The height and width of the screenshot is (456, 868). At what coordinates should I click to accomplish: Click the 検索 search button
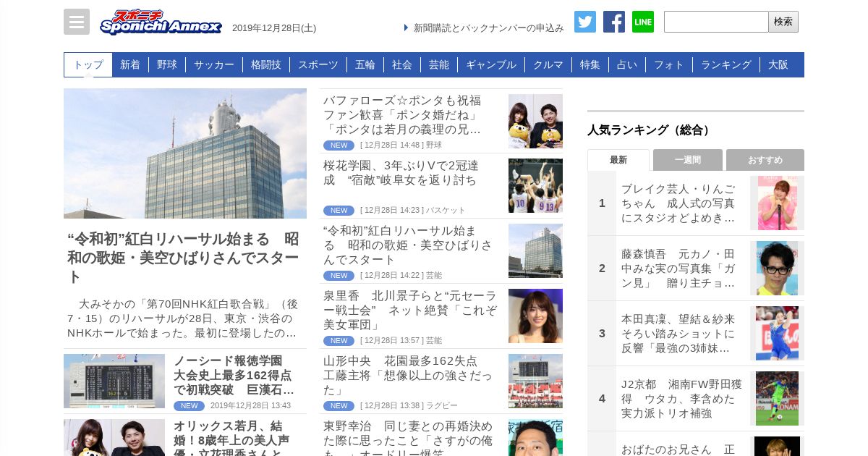click(x=783, y=22)
